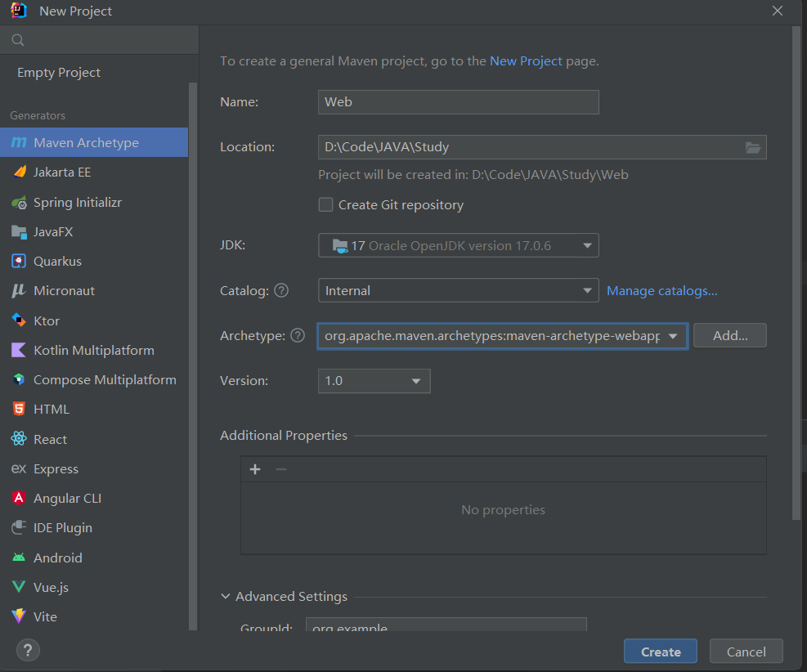This screenshot has width=807, height=672.
Task: Enable Create Git repository checkbox
Action: [x=325, y=205]
